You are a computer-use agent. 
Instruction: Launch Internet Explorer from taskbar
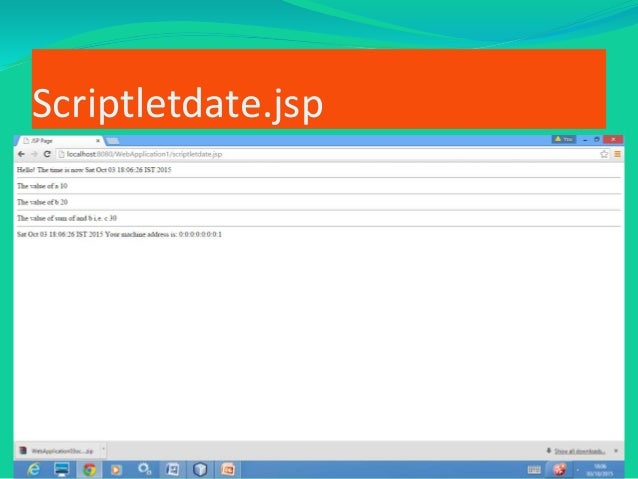pyautogui.click(x=34, y=470)
